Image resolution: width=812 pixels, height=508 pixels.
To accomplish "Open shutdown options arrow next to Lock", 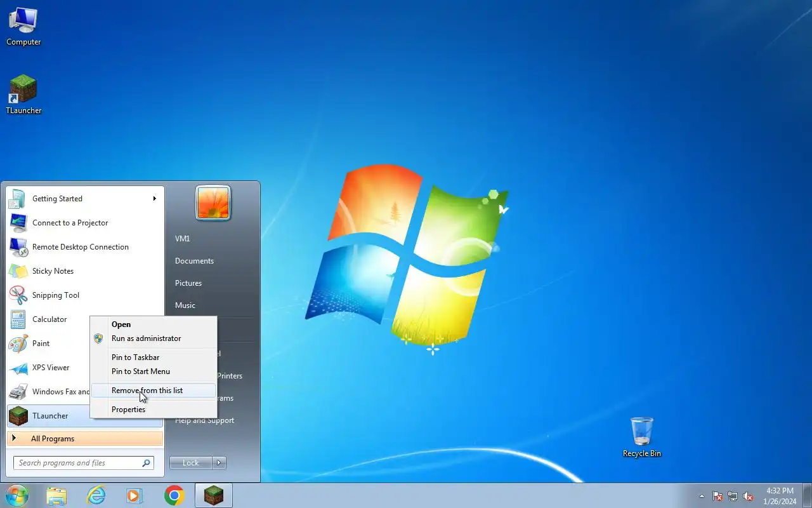I will point(219,463).
